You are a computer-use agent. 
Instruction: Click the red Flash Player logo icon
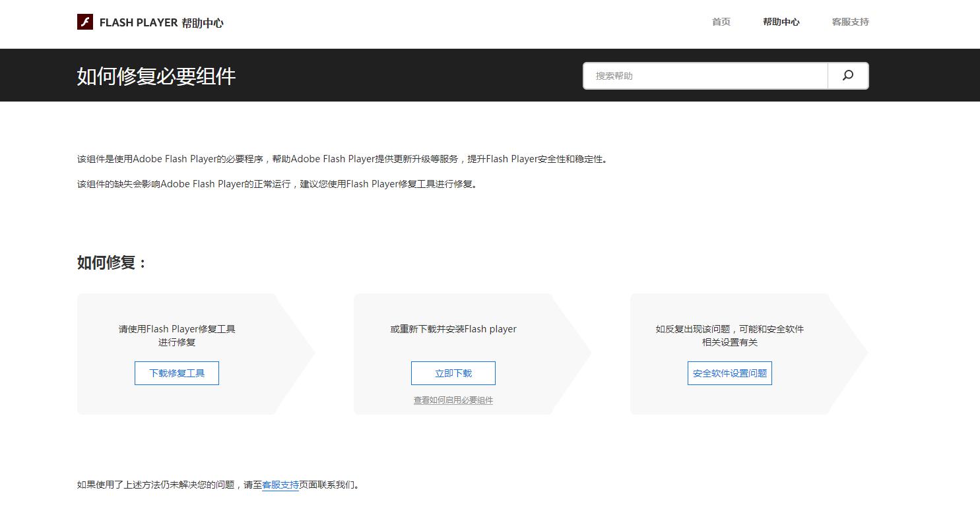click(85, 22)
